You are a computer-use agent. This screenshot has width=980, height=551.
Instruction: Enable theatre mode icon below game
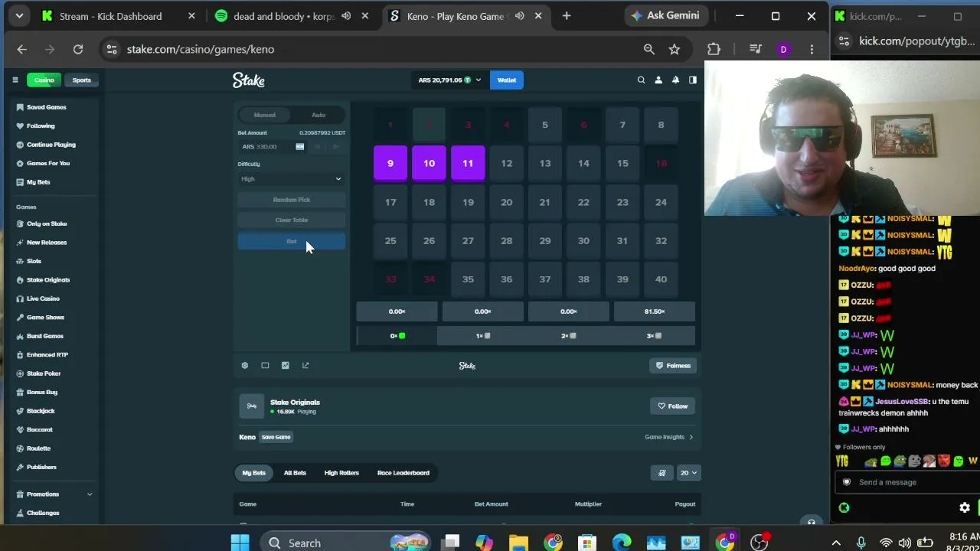[265, 365]
